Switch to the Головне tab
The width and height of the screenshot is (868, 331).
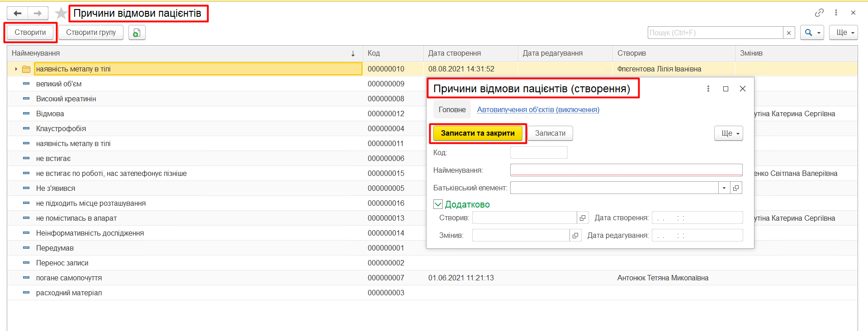(x=452, y=109)
